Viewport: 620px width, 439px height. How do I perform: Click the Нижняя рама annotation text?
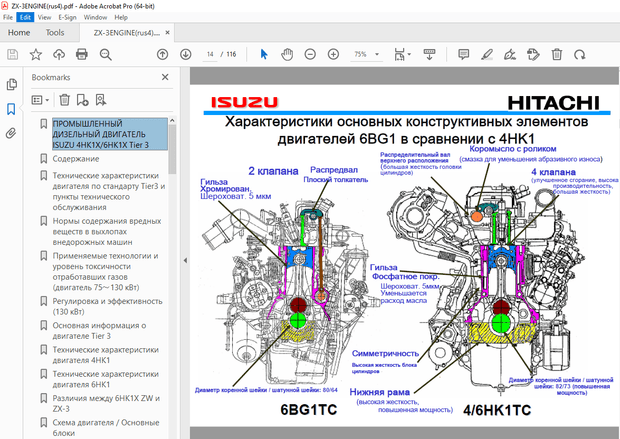tap(380, 392)
